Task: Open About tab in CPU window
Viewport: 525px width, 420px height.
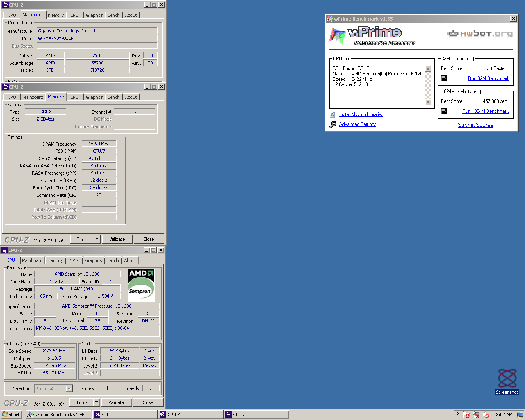Action: (130, 260)
